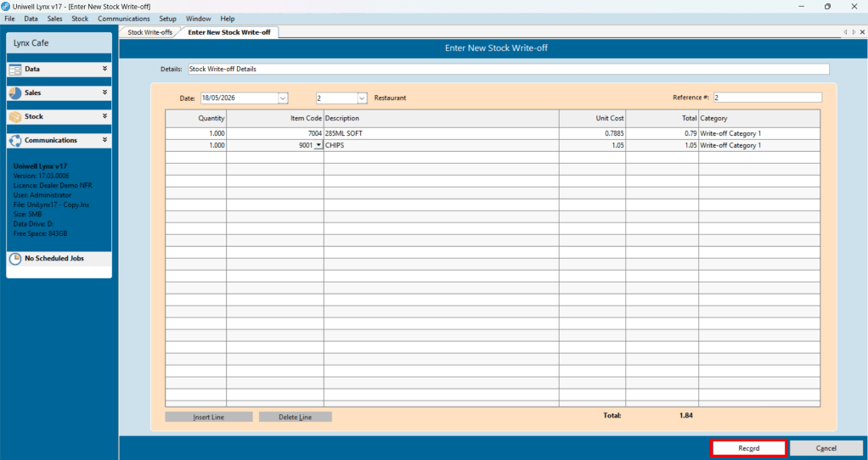The height and width of the screenshot is (460, 868).
Task: Click the Stock box icon in sidebar
Action: 15,116
